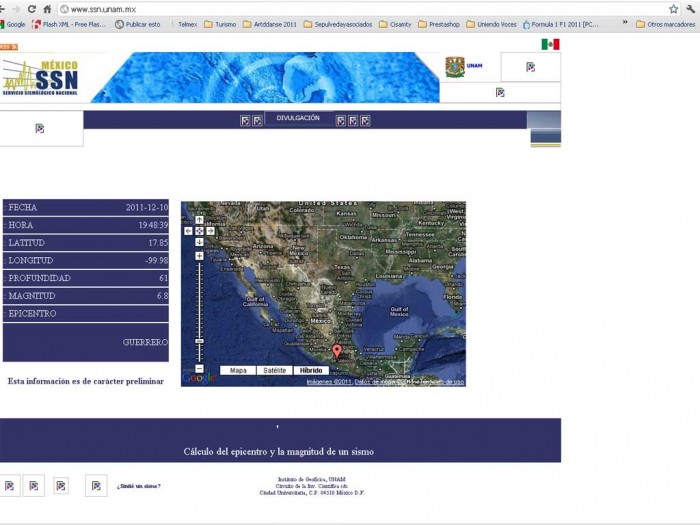Click the broken image right of UNAM
Screen dimensions: 700x525
(530, 67)
